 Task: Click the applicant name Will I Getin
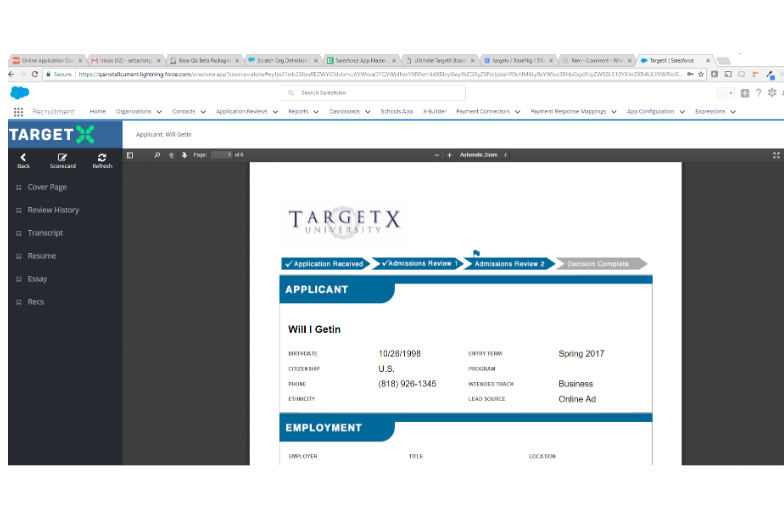coord(314,330)
